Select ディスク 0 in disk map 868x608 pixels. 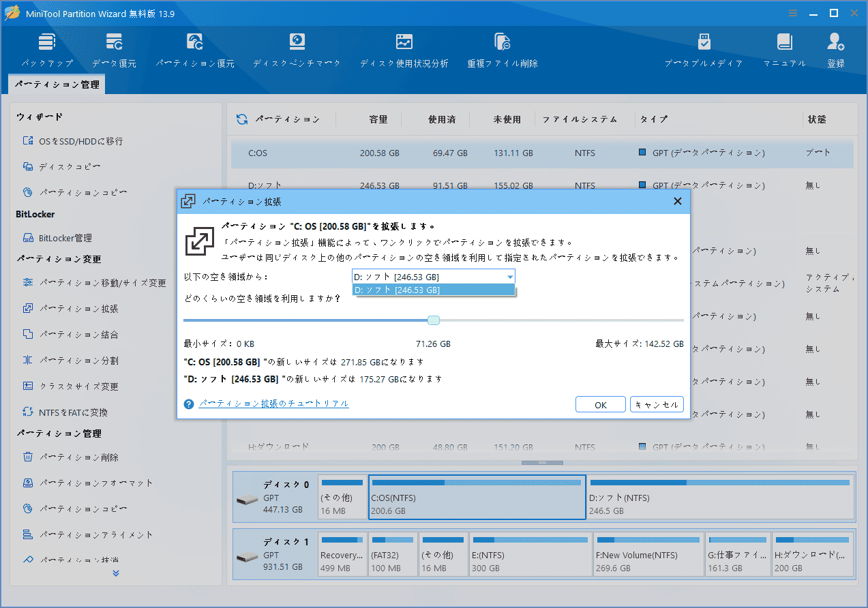[x=275, y=497]
